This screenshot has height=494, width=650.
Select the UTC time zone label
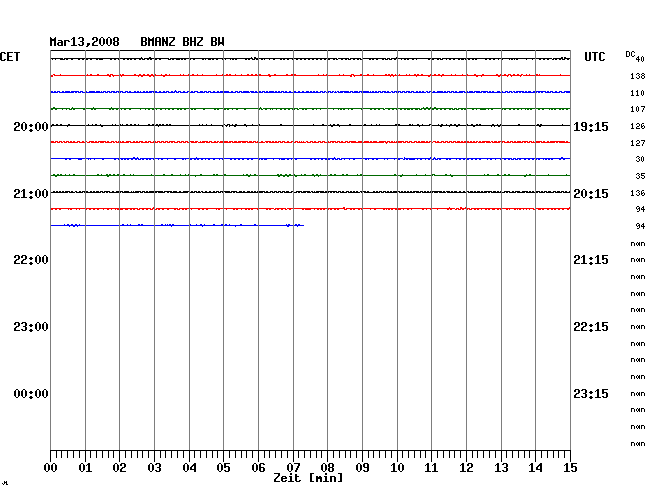[594, 57]
